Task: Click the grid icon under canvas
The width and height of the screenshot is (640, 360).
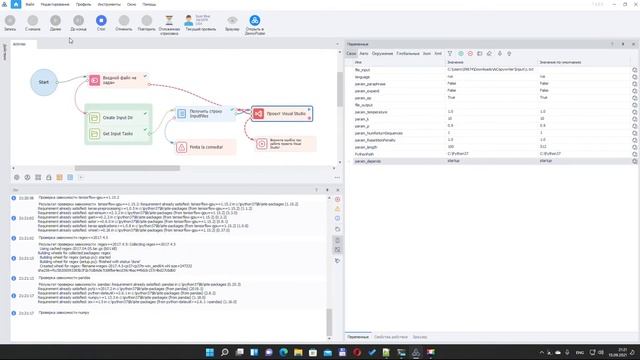Action: click(x=38, y=178)
